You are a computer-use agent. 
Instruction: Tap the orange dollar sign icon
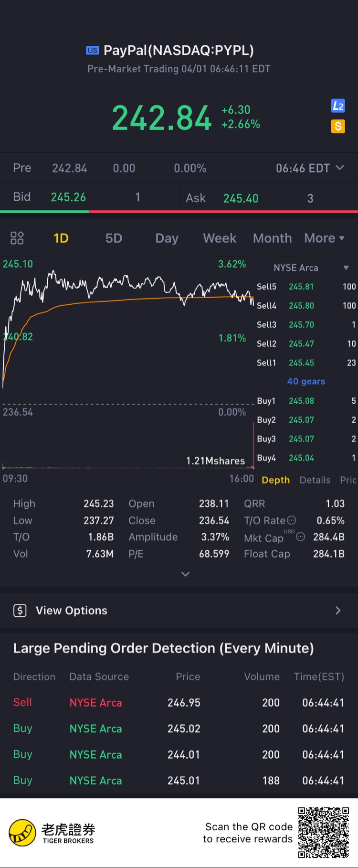coord(338,126)
